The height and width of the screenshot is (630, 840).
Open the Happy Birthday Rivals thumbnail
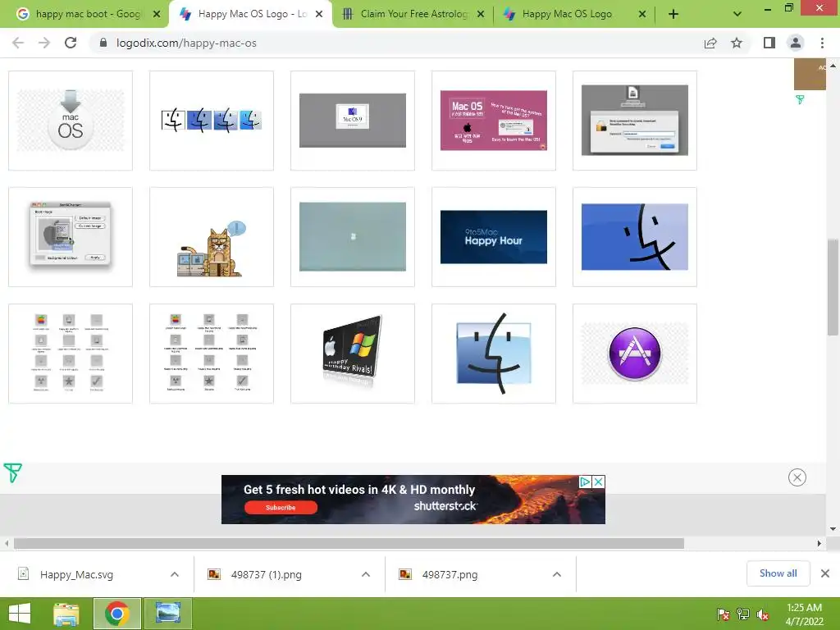pos(353,354)
